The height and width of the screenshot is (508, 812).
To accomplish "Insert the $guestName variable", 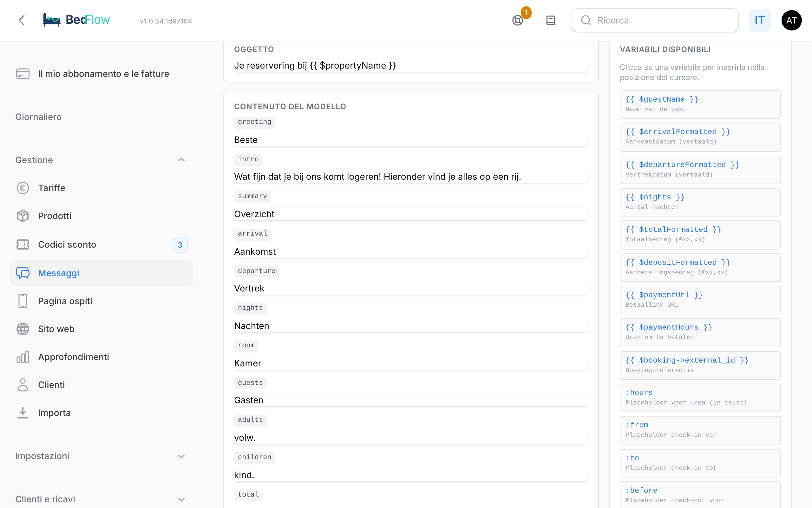I will pos(700,104).
